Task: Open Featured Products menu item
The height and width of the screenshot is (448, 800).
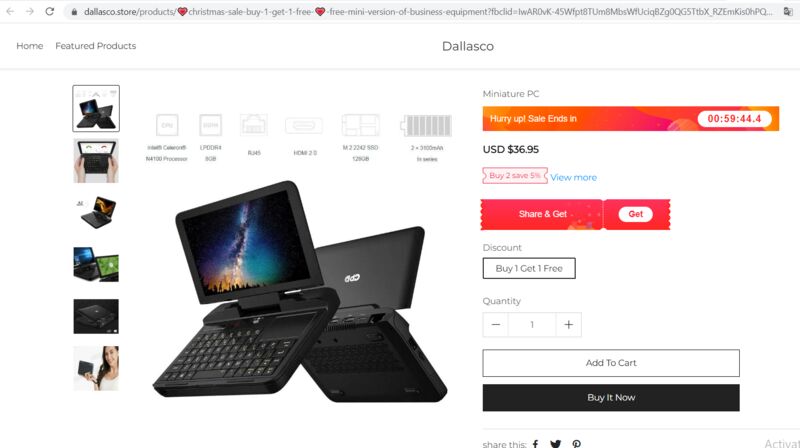Action: click(x=95, y=46)
